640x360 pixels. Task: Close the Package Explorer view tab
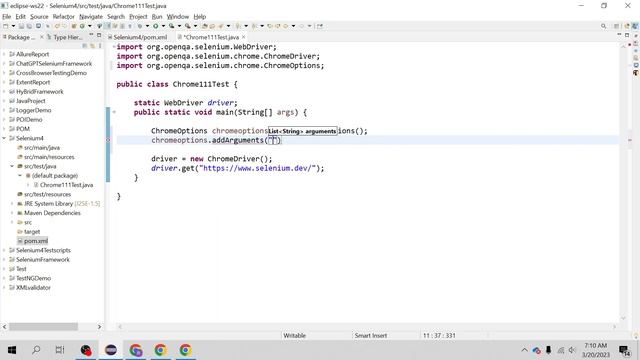click(41, 37)
